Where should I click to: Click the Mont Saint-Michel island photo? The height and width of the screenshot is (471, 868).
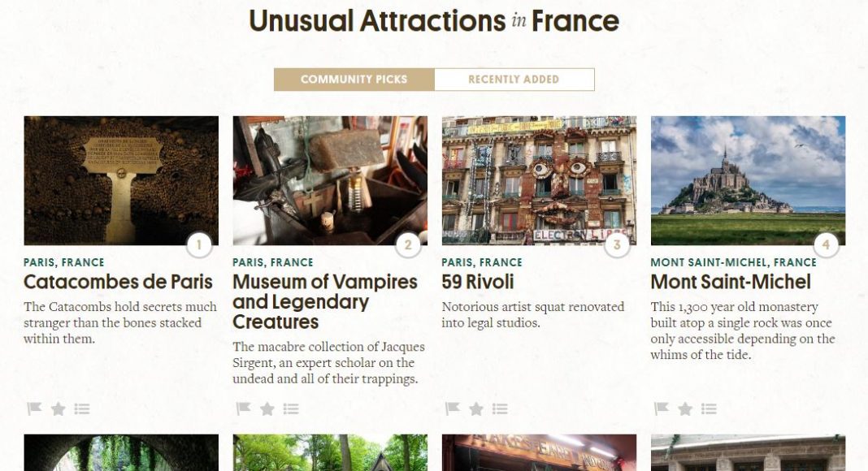click(x=748, y=180)
